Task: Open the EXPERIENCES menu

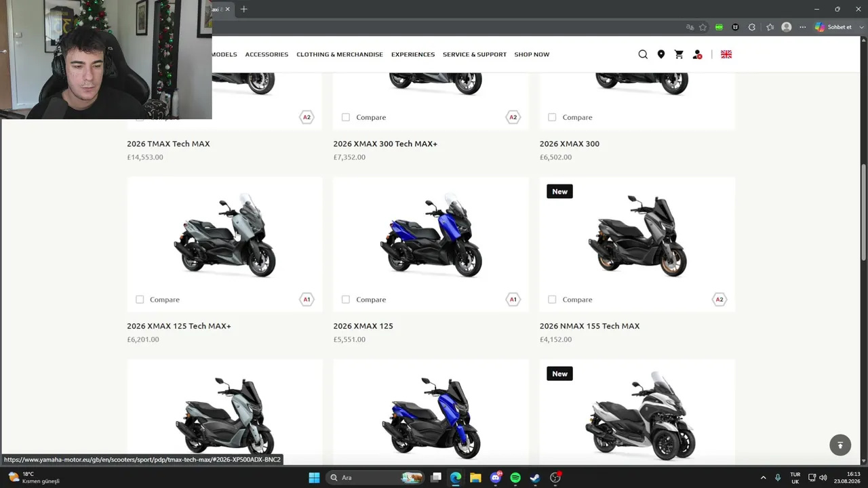Action: [x=413, y=54]
